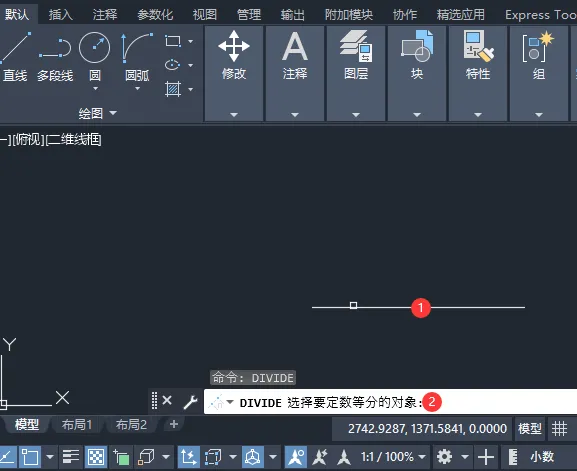Select the 圆 (Circle) tool

pos(95,56)
